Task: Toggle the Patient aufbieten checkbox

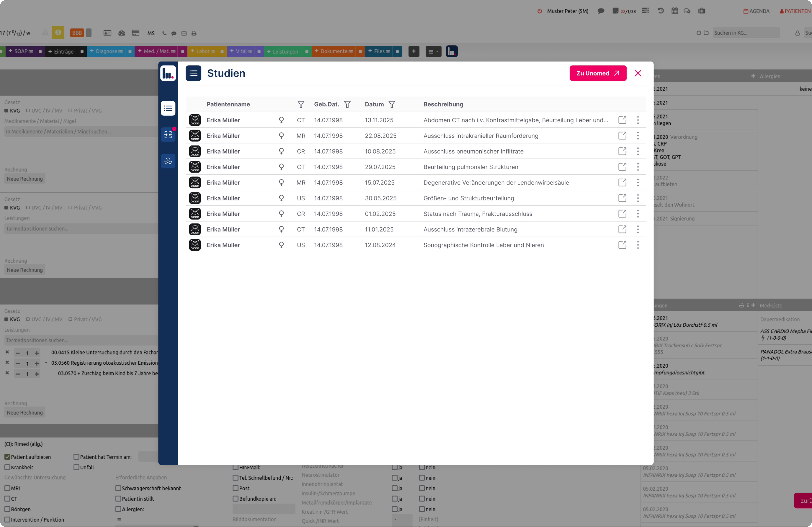Action: pos(7,457)
